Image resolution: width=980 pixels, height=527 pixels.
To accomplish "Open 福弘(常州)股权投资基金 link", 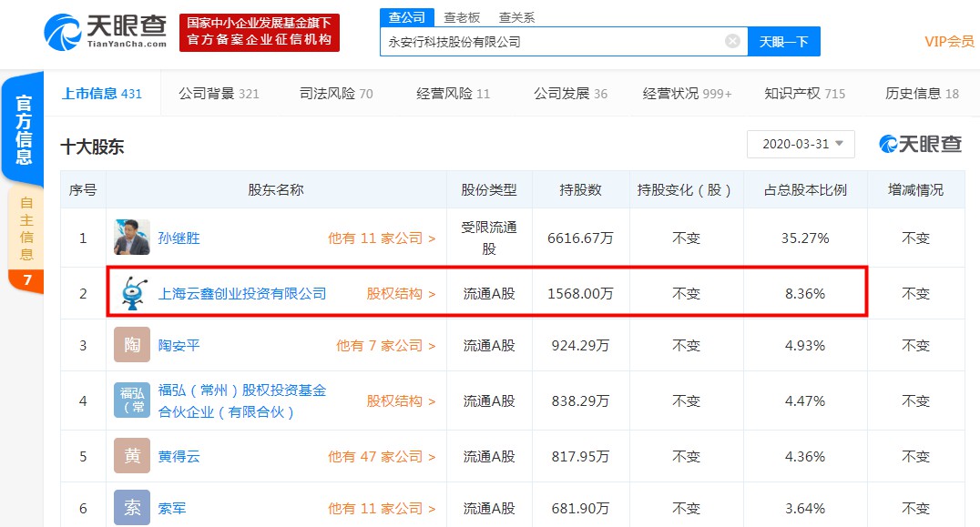I will 242,400.
